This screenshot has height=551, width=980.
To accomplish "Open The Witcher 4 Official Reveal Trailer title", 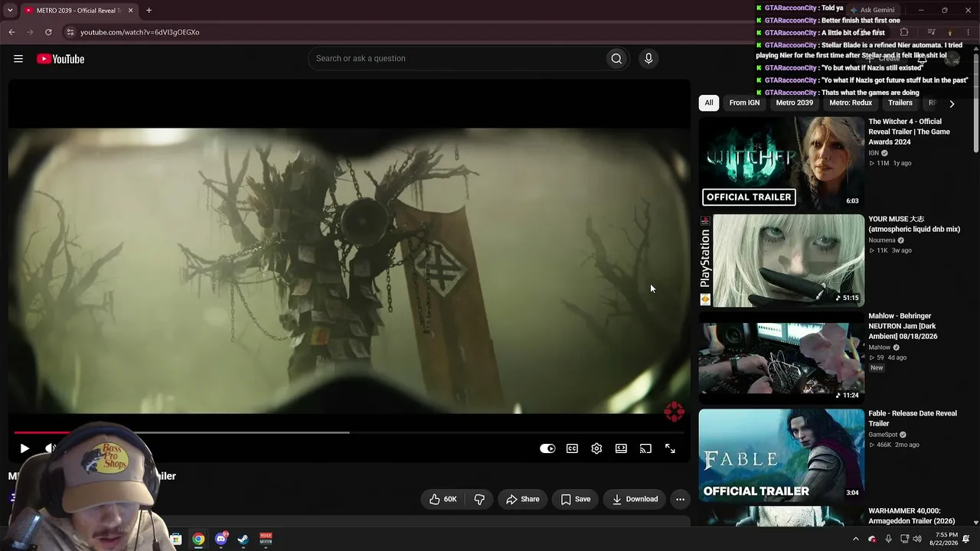I will pyautogui.click(x=910, y=132).
